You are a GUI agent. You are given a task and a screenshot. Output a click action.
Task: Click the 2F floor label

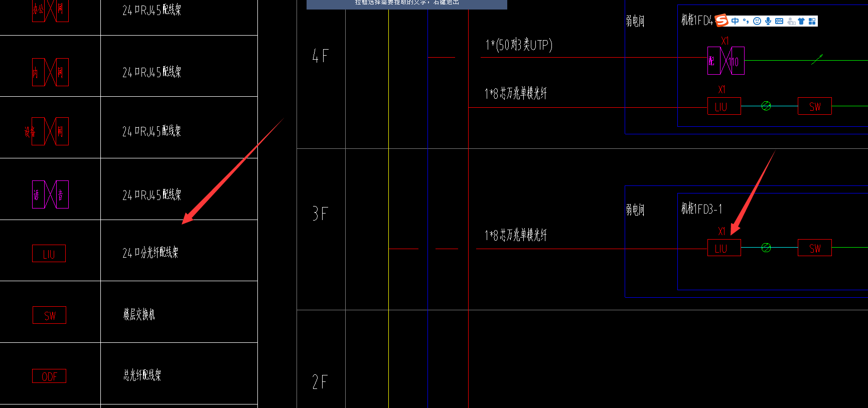coord(320,382)
